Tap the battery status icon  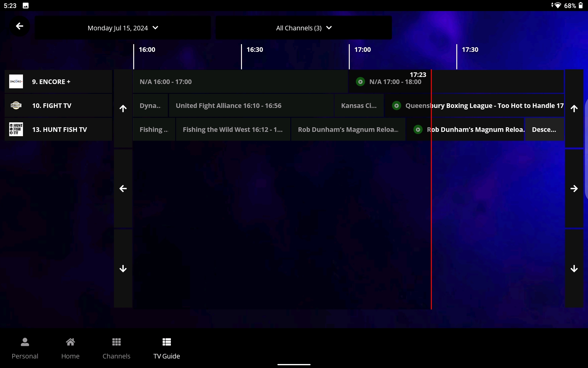(x=581, y=6)
